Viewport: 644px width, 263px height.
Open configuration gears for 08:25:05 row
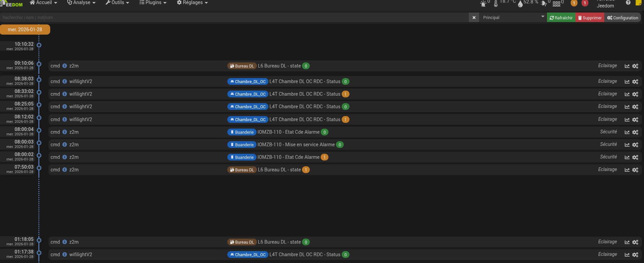pos(635,107)
